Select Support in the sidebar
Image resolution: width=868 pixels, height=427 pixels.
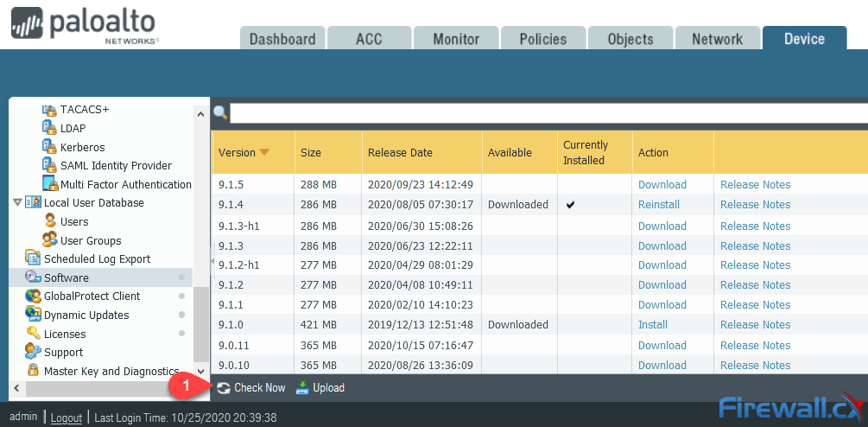click(x=64, y=353)
